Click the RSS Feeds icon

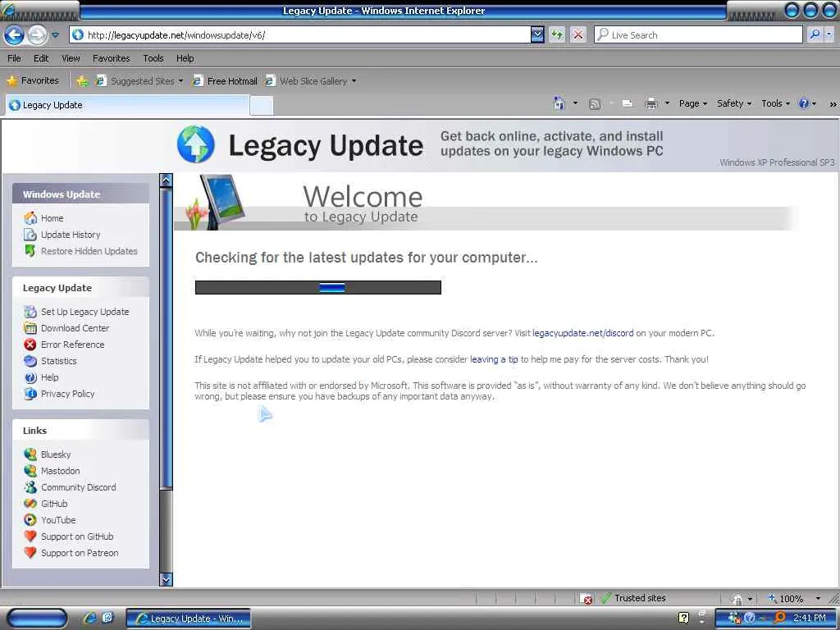tap(595, 104)
